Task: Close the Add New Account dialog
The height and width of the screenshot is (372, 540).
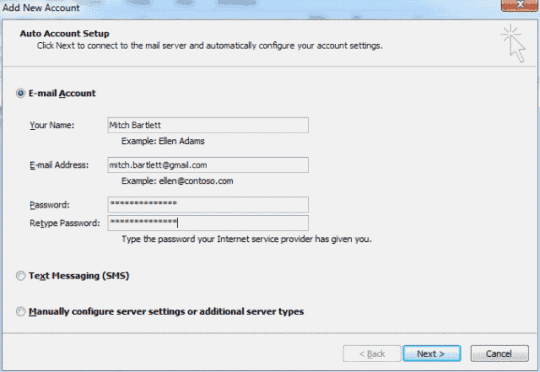Action: [520, 5]
